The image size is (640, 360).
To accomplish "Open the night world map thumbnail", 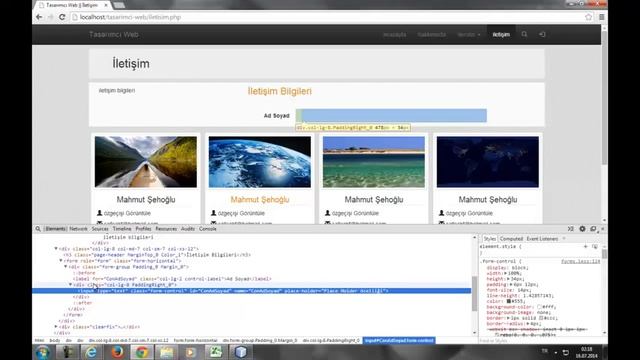I will pos(488,162).
